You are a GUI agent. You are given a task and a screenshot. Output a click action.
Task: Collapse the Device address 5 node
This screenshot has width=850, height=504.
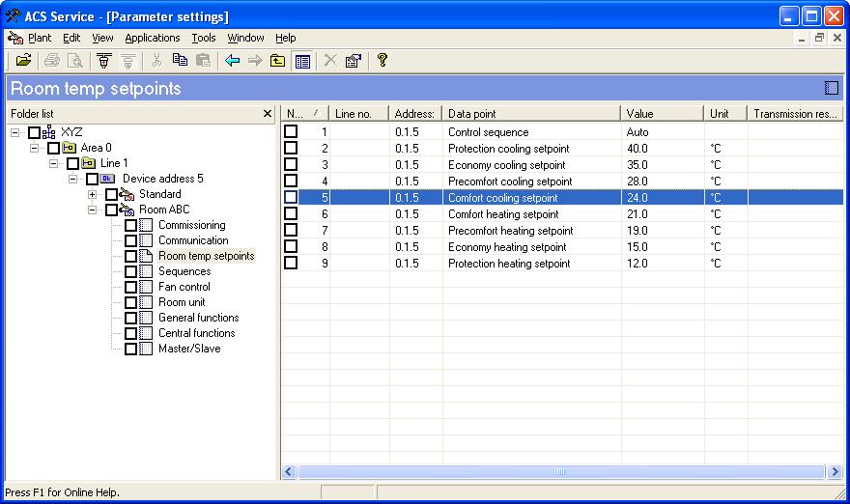pos(72,179)
